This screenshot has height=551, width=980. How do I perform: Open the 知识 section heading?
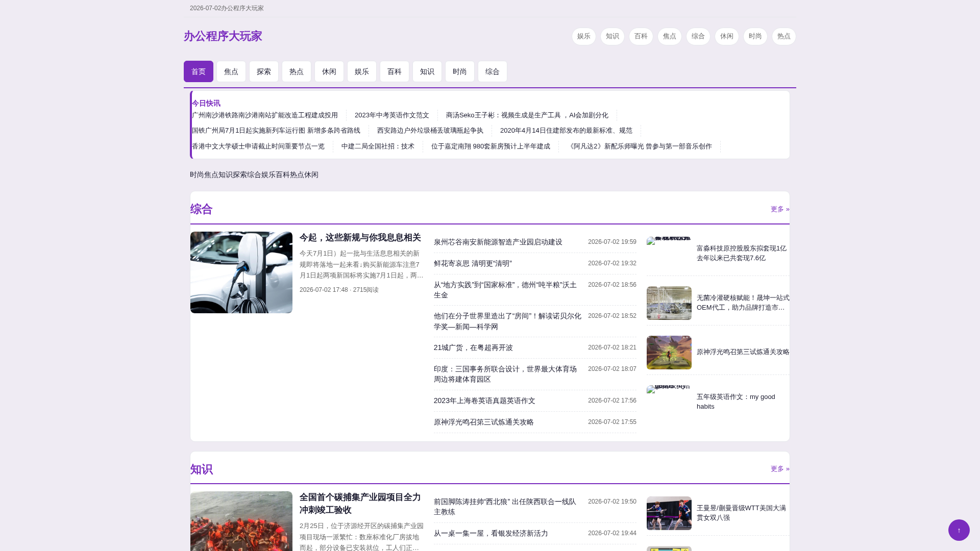(x=201, y=469)
